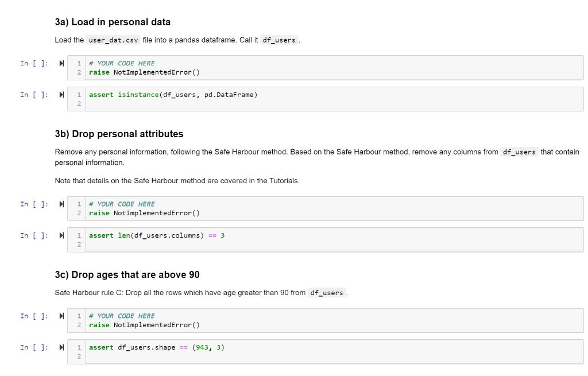
Task: Click line number 1 in the shape assertion cell
Action: tap(78, 347)
